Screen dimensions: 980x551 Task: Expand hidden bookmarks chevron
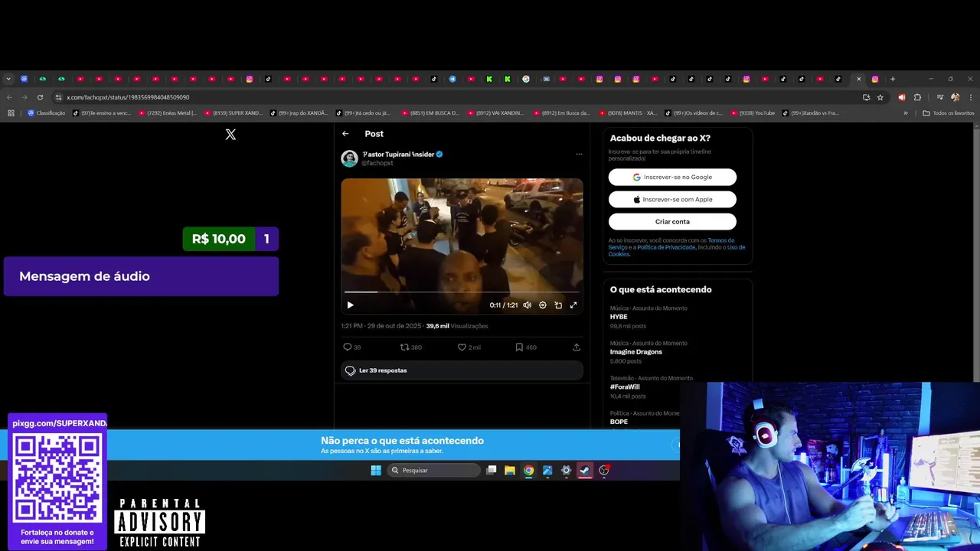pos(906,113)
